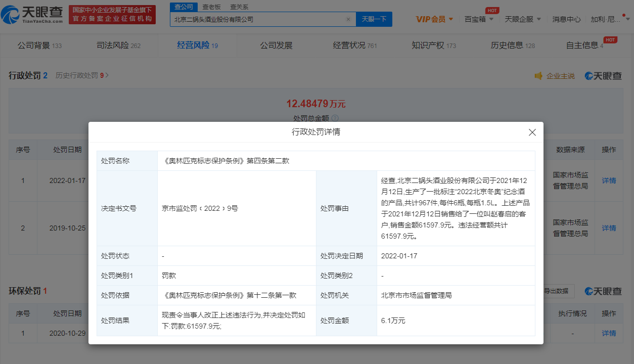Expand the 百宝箱 menu
Image resolution: width=634 pixels, height=364 pixels.
click(x=478, y=19)
